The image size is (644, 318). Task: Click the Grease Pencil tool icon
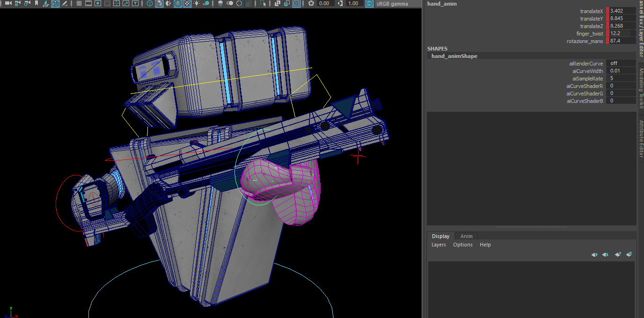[x=65, y=3]
